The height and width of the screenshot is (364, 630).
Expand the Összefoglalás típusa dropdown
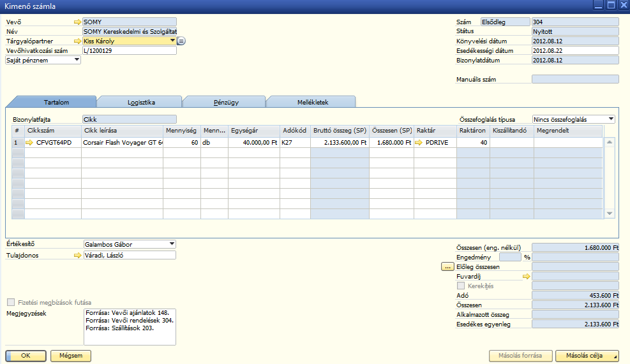[x=611, y=119]
